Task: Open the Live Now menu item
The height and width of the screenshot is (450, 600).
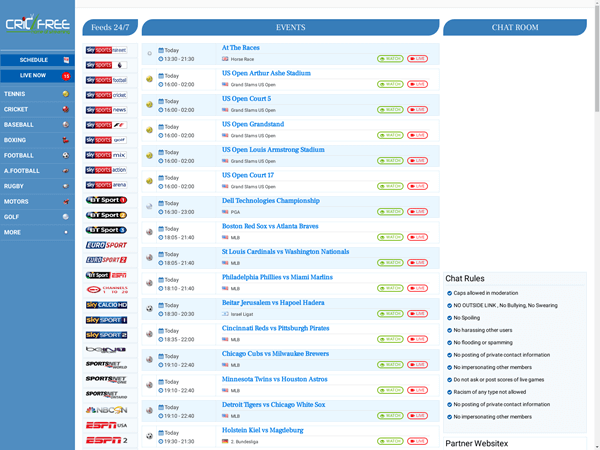Action: 38,76
